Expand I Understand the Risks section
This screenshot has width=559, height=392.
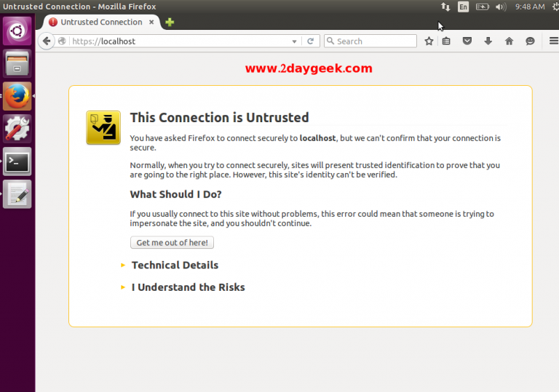187,287
